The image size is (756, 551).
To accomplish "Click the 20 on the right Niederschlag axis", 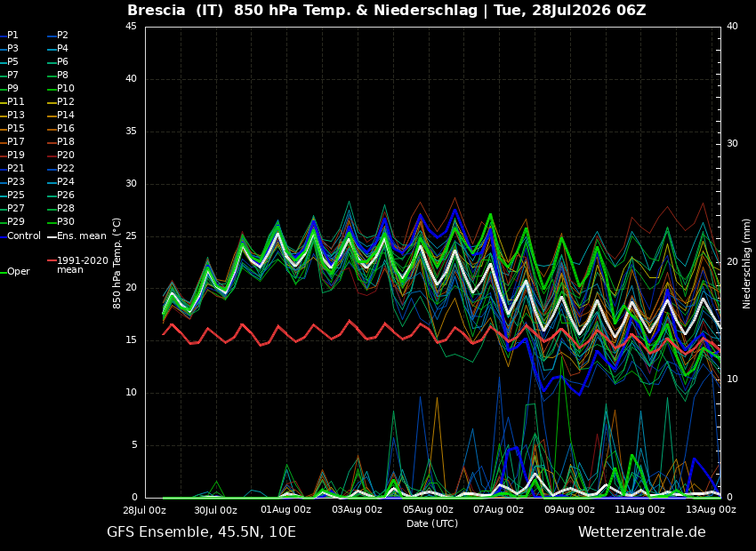I will 732,261.
